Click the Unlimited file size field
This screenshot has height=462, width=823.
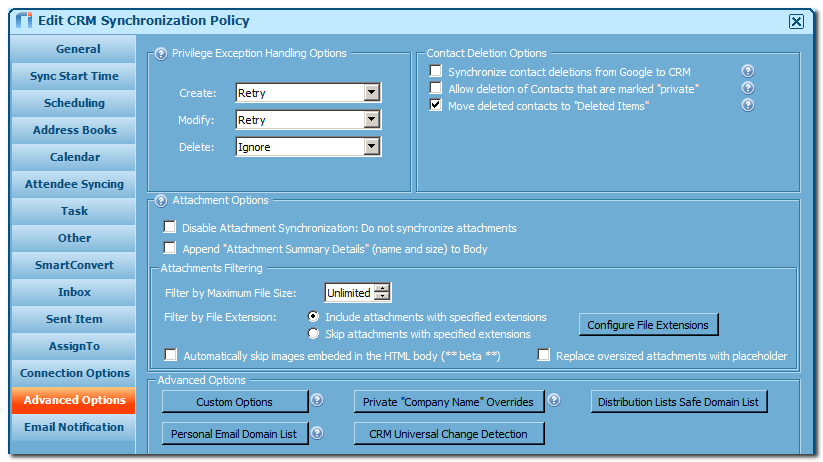click(350, 293)
